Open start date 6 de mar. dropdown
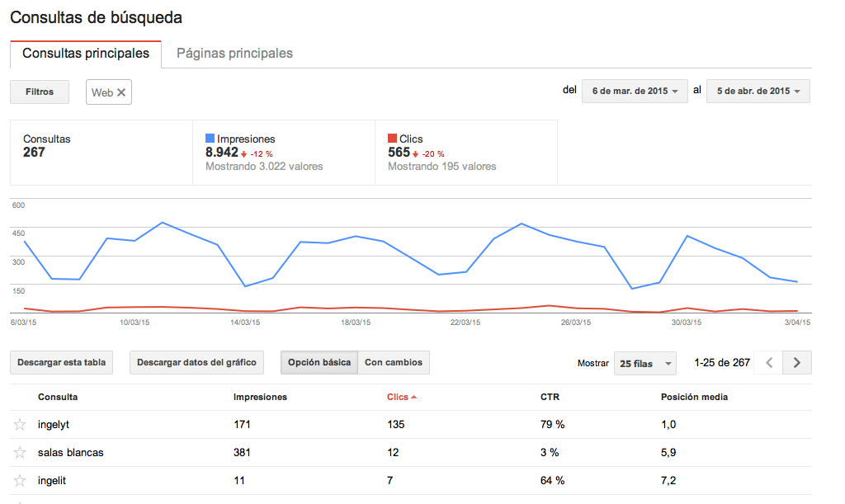The image size is (845, 504). (x=635, y=91)
